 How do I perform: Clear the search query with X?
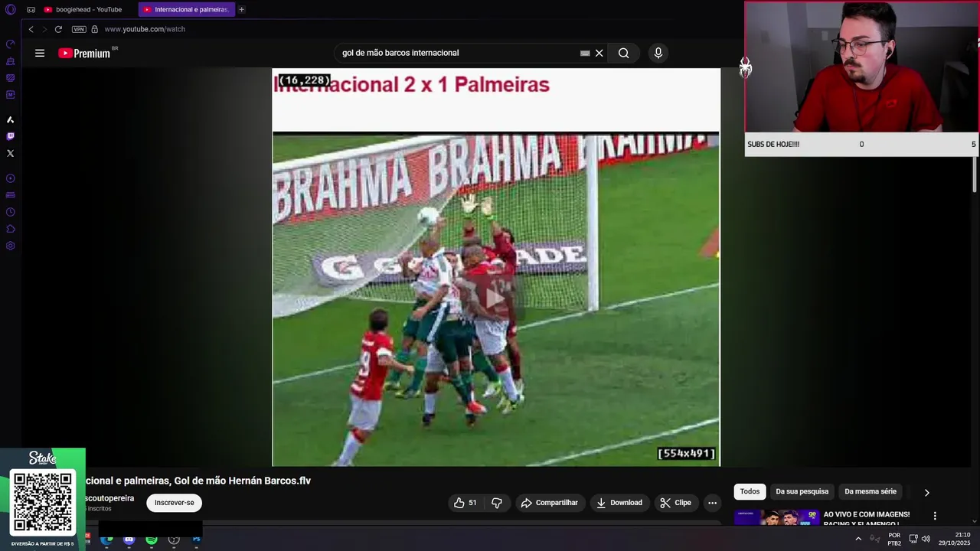[599, 53]
